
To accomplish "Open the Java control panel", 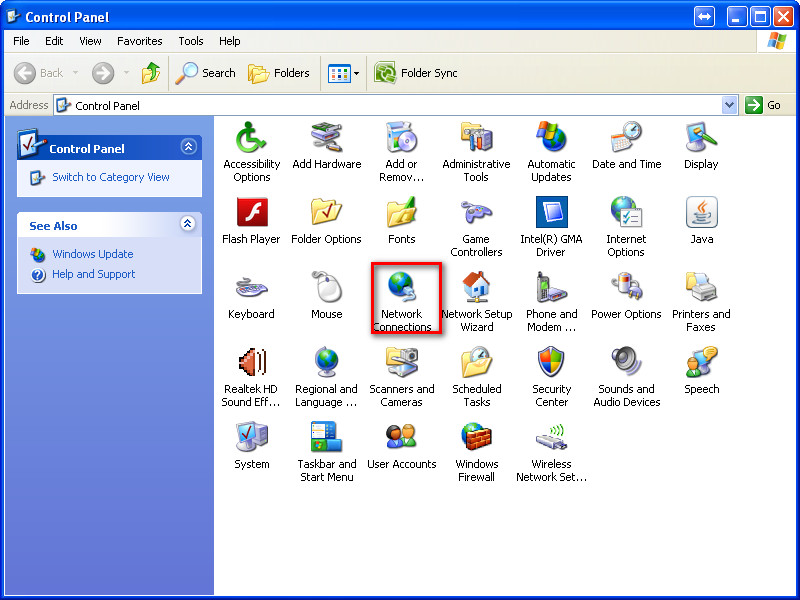I will (x=702, y=220).
